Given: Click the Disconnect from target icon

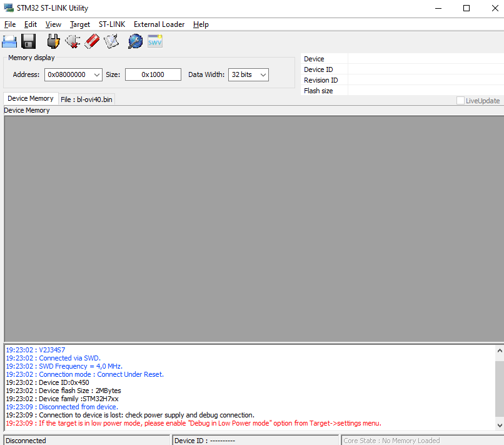Looking at the screenshot, I should tap(73, 41).
